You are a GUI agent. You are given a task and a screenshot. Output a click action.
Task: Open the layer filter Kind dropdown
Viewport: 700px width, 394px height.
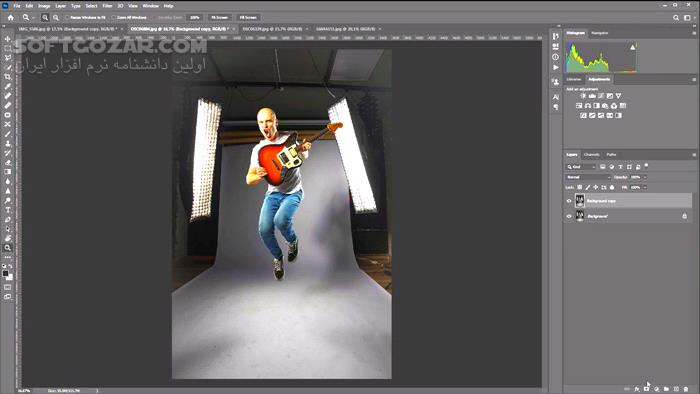(581, 167)
